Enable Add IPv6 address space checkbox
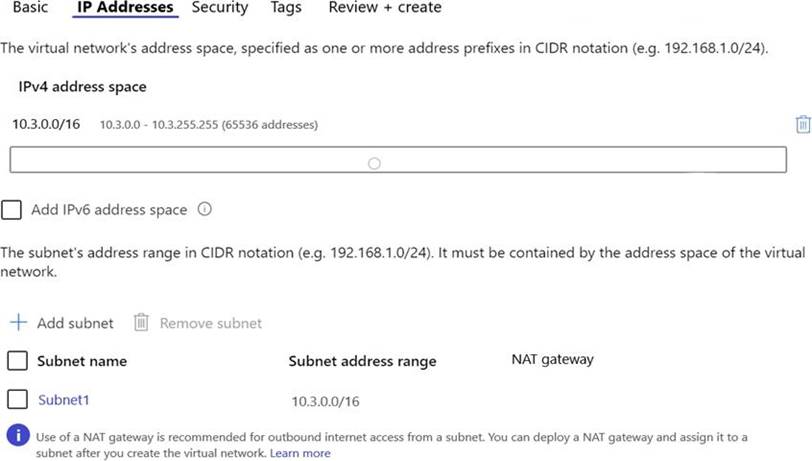Screen dimensions: 812x461 click(x=12, y=210)
